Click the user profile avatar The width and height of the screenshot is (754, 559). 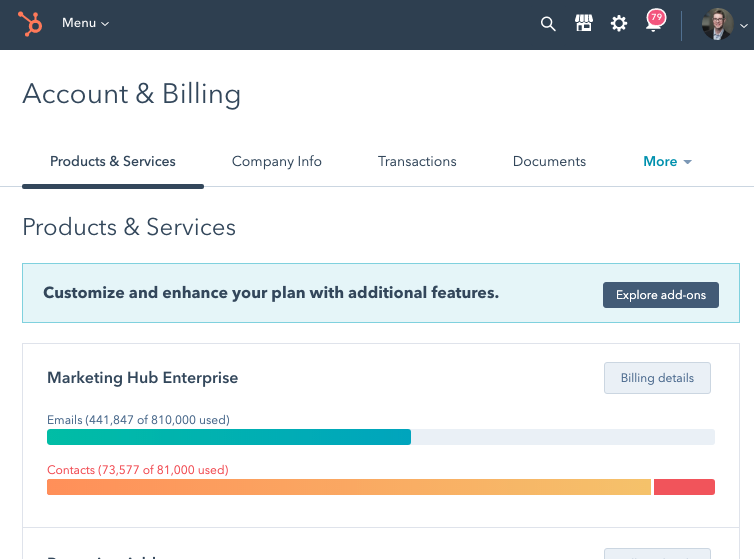point(717,24)
